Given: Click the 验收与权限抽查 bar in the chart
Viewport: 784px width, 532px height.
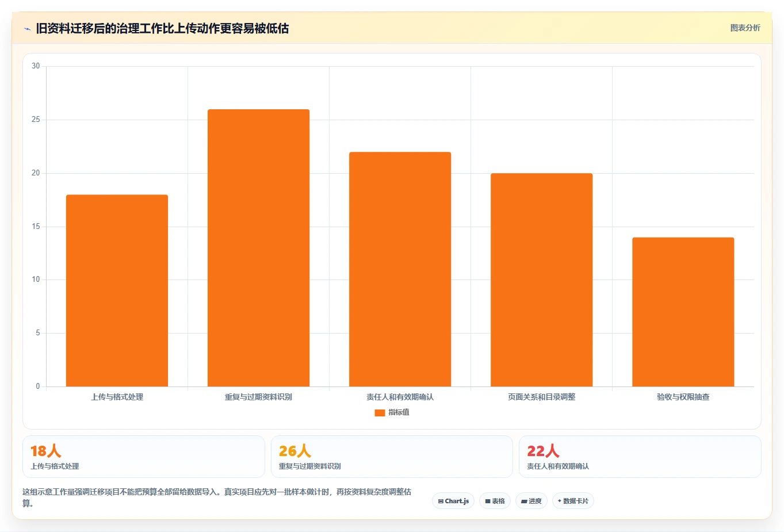Looking at the screenshot, I should coord(683,312).
